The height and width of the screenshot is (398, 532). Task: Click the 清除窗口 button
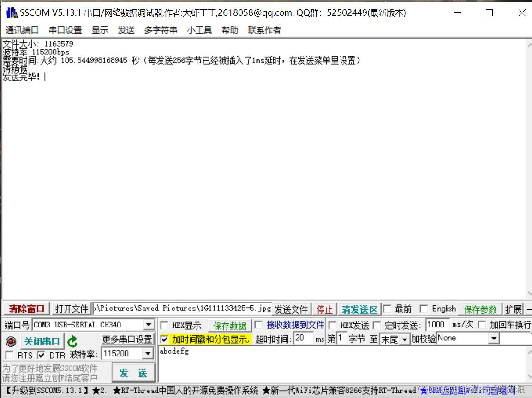pyautogui.click(x=26, y=309)
